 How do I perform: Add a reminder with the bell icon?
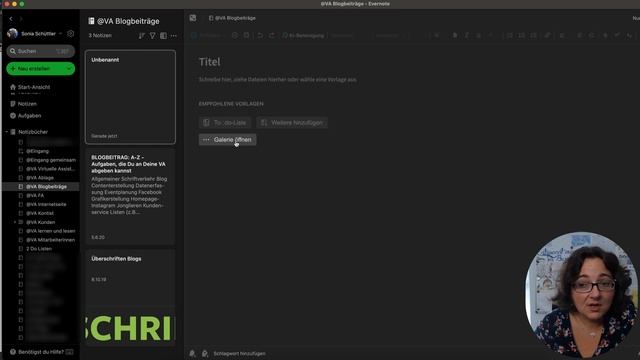pos(192,353)
